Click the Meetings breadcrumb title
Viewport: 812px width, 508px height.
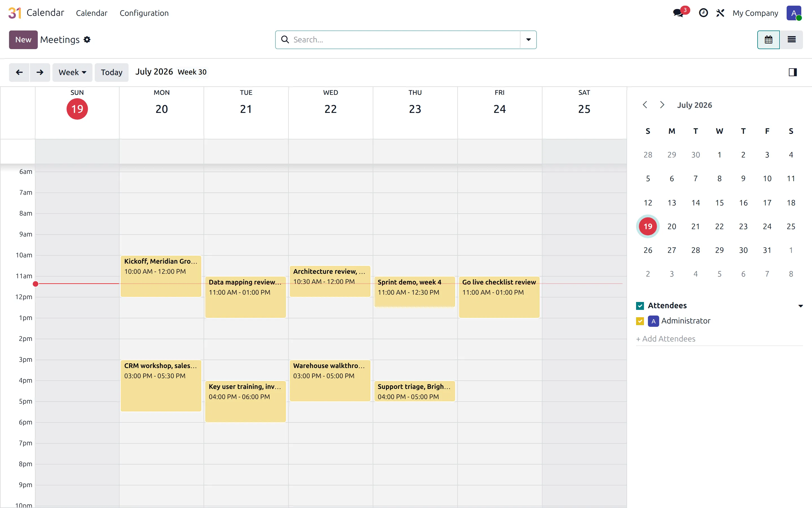(60, 40)
